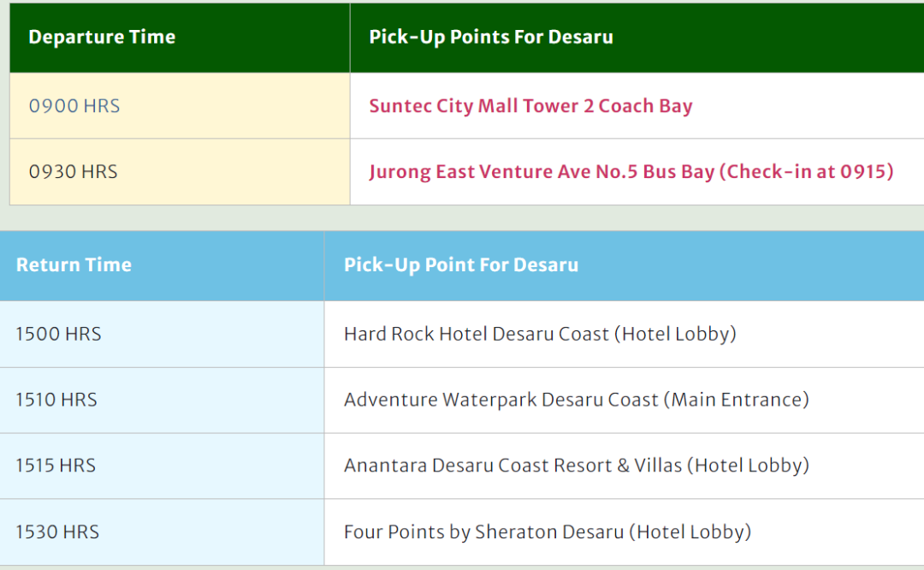The height and width of the screenshot is (570, 924).
Task: Select the 1510 HRS return time cell
Action: pos(162,401)
